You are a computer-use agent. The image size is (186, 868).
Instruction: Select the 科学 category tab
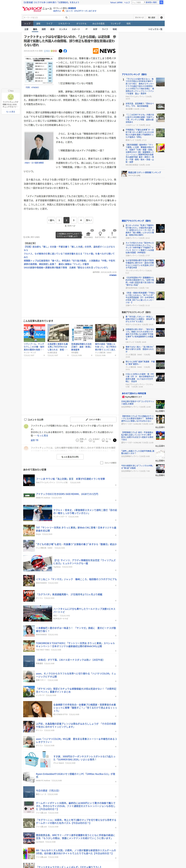tap(95, 29)
